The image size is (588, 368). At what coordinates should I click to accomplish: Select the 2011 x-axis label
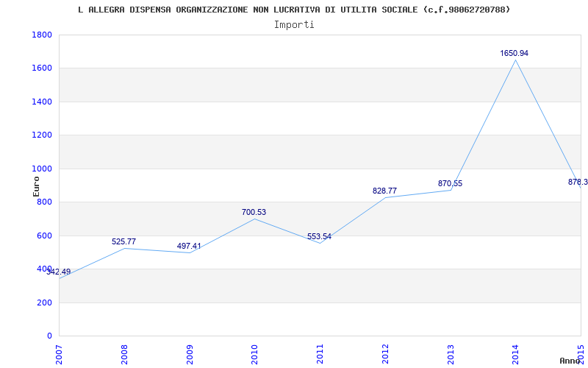click(320, 355)
